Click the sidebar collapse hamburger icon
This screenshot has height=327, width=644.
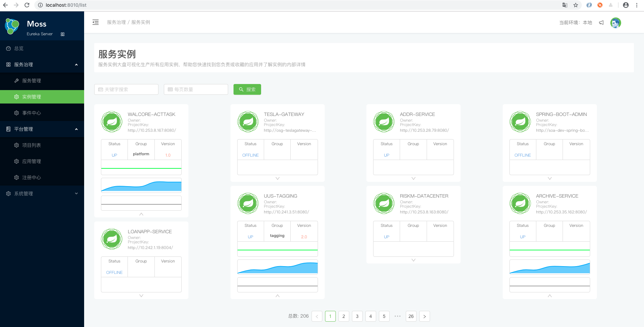click(96, 22)
